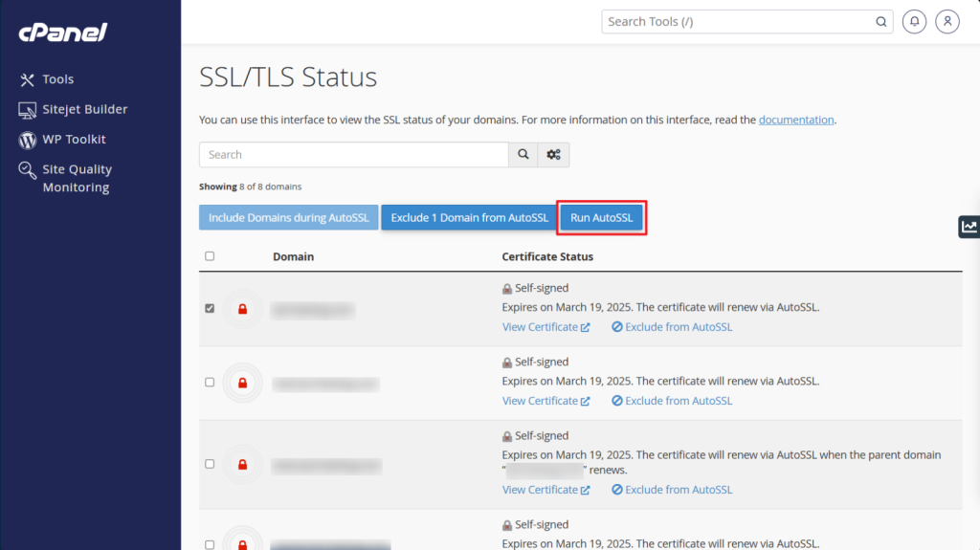The height and width of the screenshot is (550, 980).
Task: View Certificate for the third domain
Action: [x=546, y=490]
